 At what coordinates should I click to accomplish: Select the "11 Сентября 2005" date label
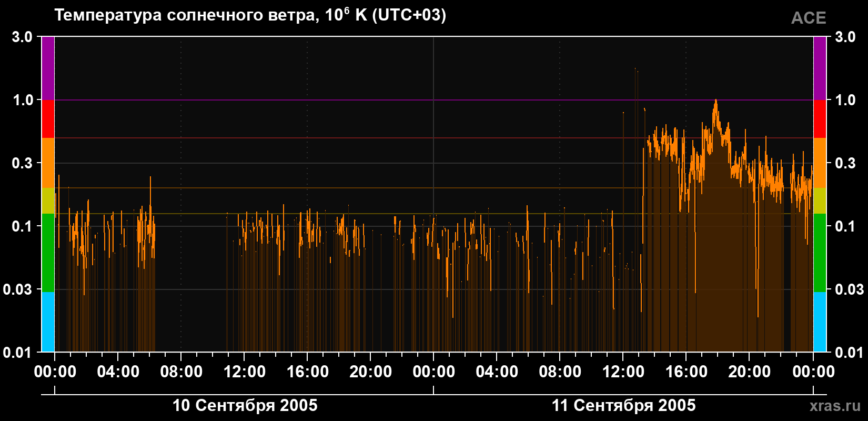(x=623, y=406)
